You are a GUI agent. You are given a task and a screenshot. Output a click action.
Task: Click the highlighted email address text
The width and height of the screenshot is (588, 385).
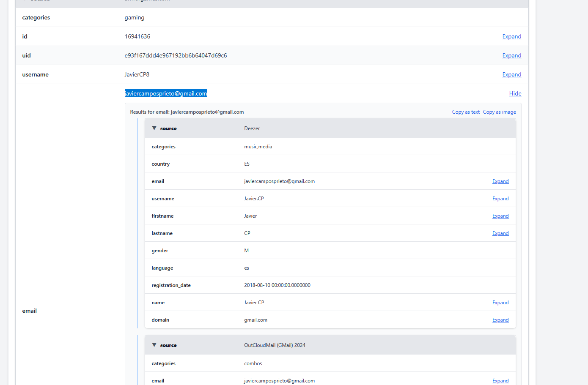[x=165, y=93]
